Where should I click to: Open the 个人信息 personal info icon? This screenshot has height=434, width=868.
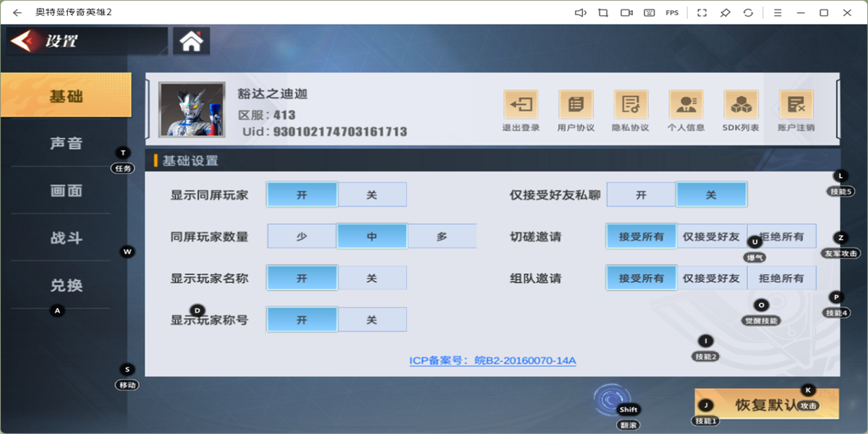pos(686,106)
